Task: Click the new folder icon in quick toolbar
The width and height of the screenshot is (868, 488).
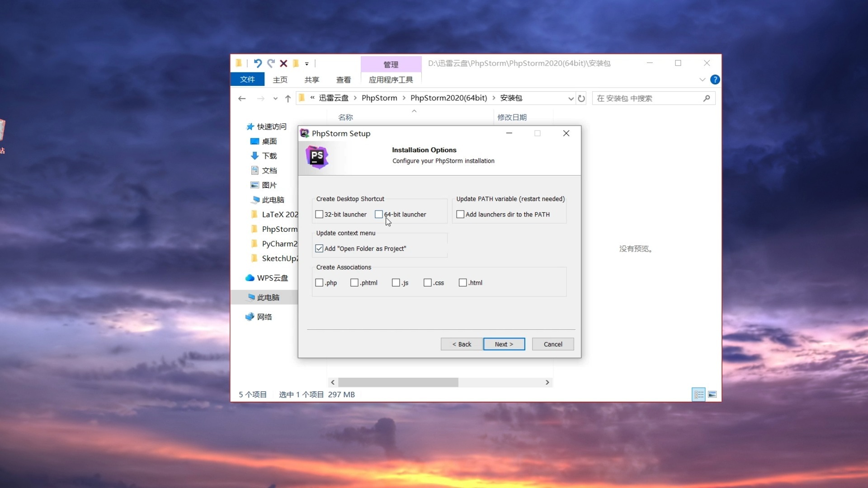Action: (x=296, y=63)
